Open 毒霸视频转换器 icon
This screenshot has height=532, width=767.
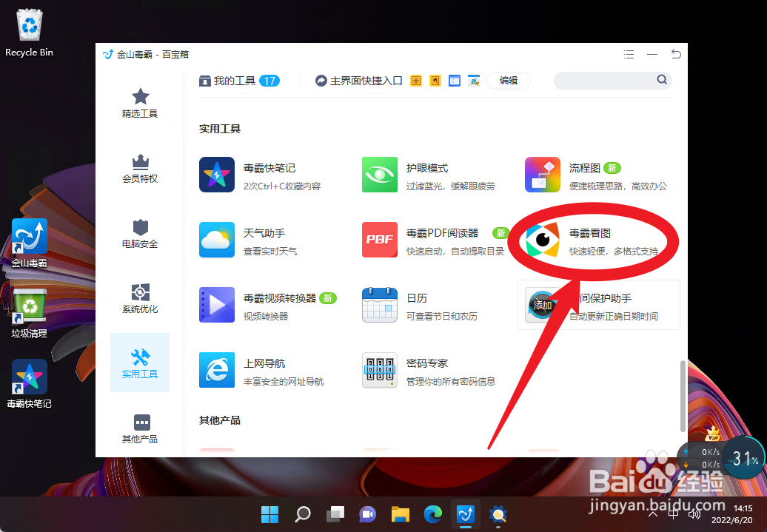[217, 305]
